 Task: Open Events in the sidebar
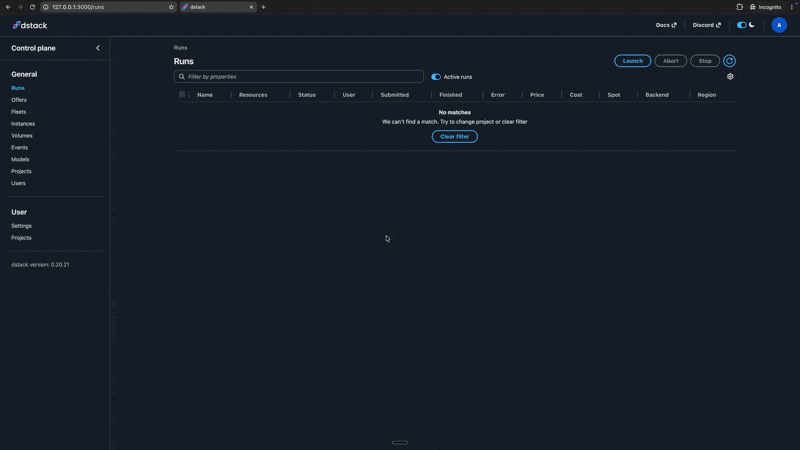click(19, 147)
